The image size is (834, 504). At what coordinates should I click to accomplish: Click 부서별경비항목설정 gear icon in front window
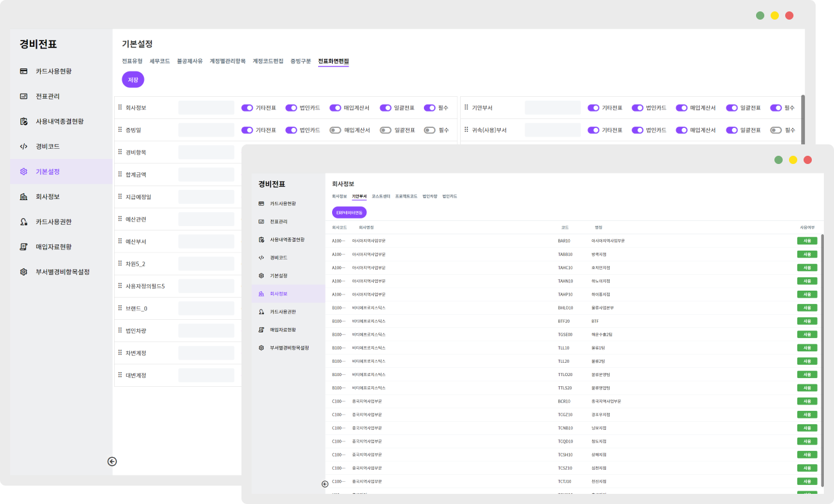click(261, 348)
